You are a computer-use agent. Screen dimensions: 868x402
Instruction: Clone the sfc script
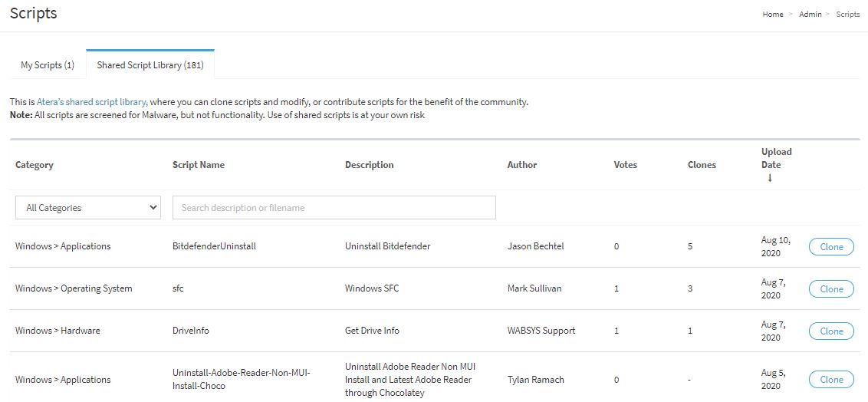click(831, 289)
